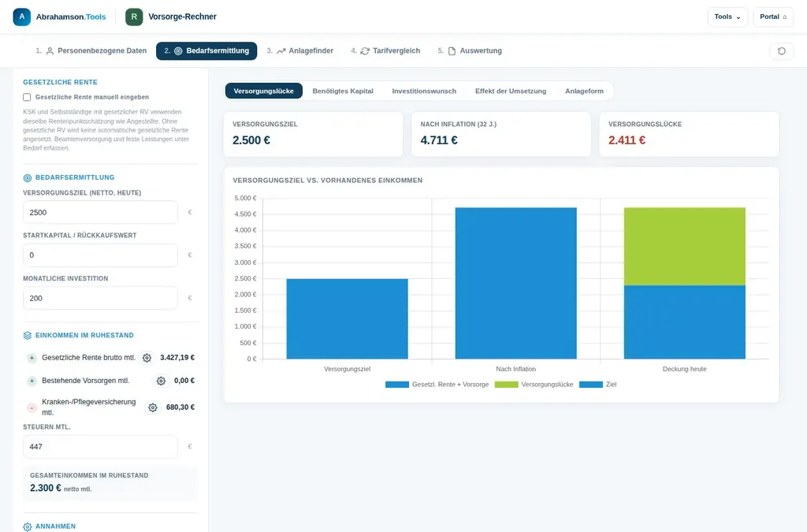Screen dimensions: 807x532
Task: Click the Gesamteinkommen value 2.300 €
Action: point(45,488)
